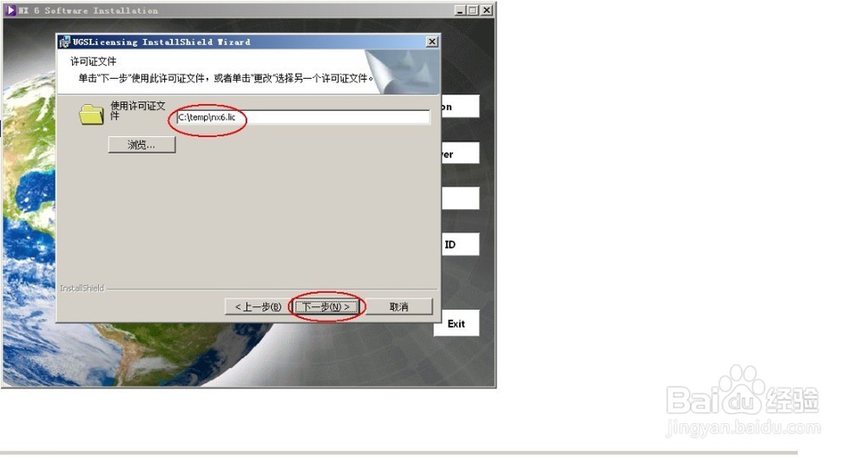
Task: Click the ID button in NX installer window
Action: click(460, 244)
